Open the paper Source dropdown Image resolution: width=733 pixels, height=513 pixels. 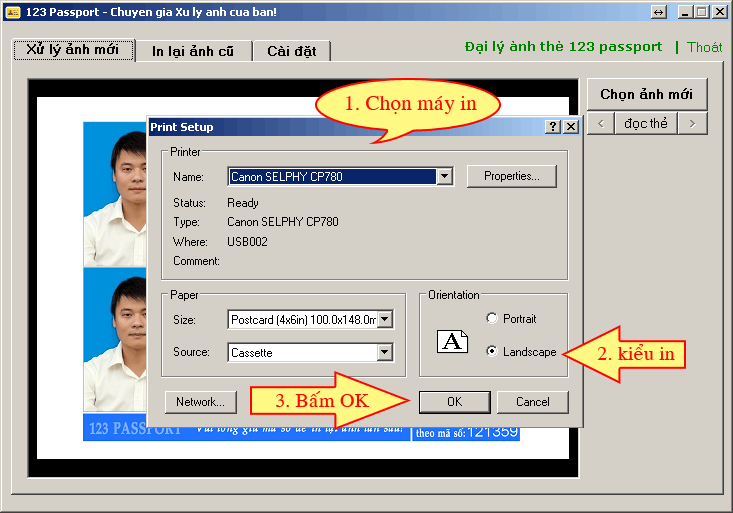click(x=385, y=353)
